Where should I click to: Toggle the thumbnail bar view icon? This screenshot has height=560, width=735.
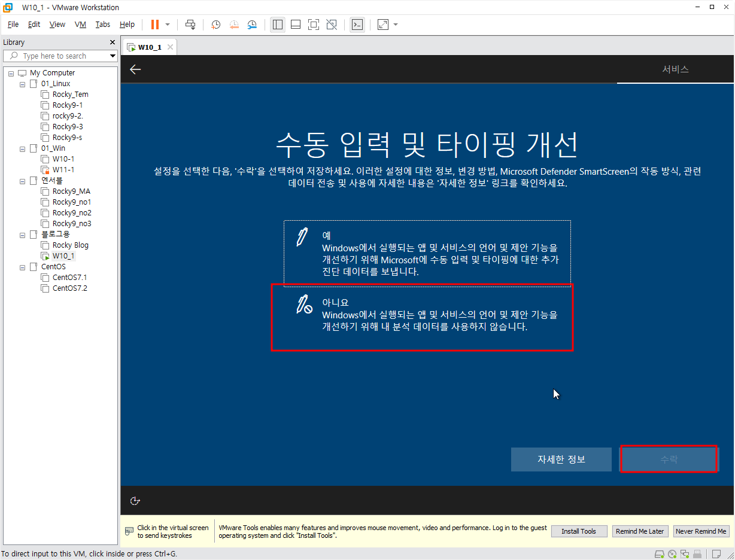[295, 25]
